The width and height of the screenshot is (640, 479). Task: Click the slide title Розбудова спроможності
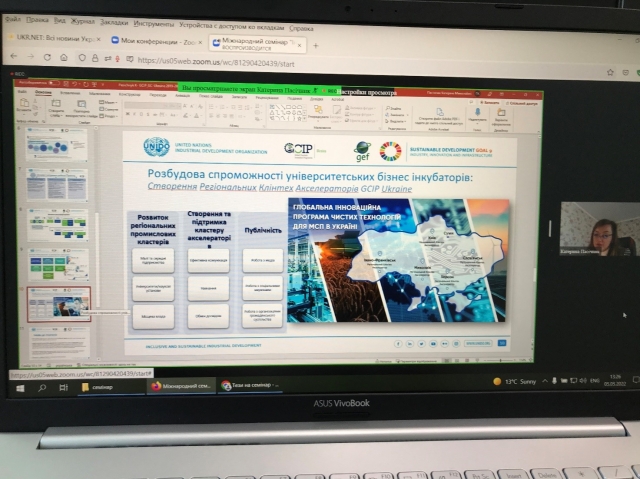(310, 175)
